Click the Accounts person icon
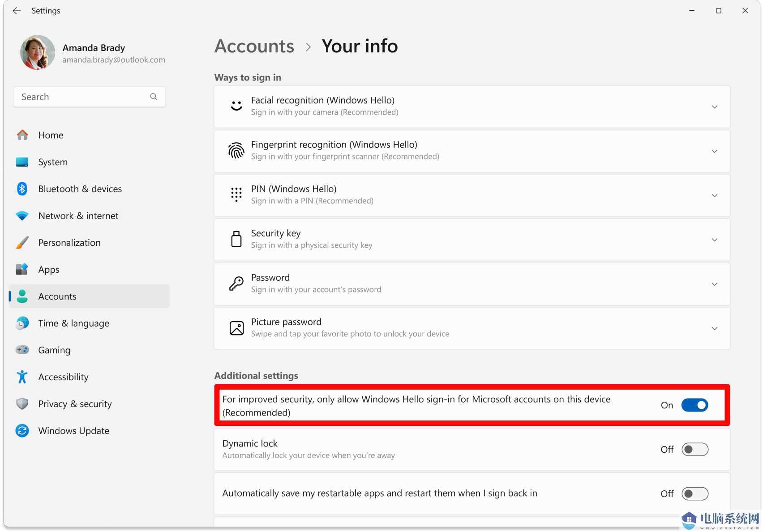The image size is (763, 532). 22,296
